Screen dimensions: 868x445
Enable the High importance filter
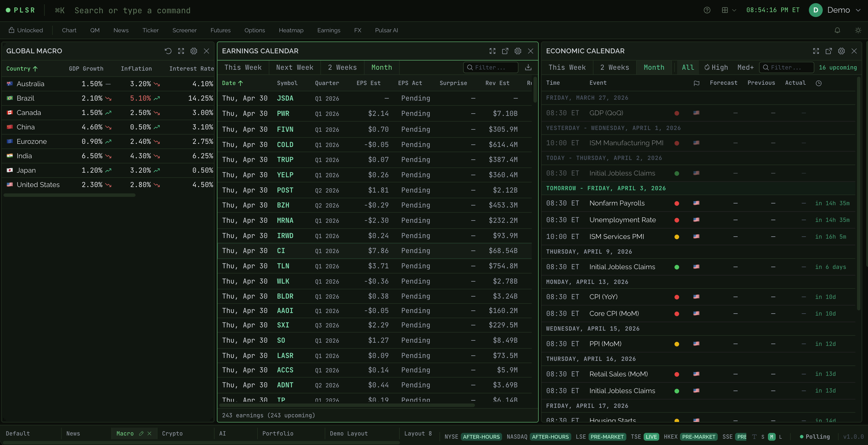[x=716, y=67]
